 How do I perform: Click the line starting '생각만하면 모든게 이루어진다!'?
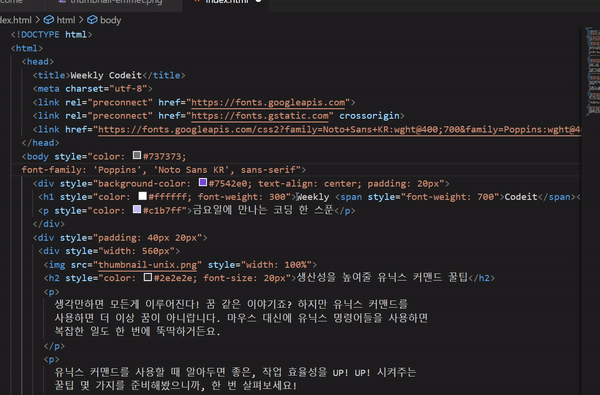231,305
